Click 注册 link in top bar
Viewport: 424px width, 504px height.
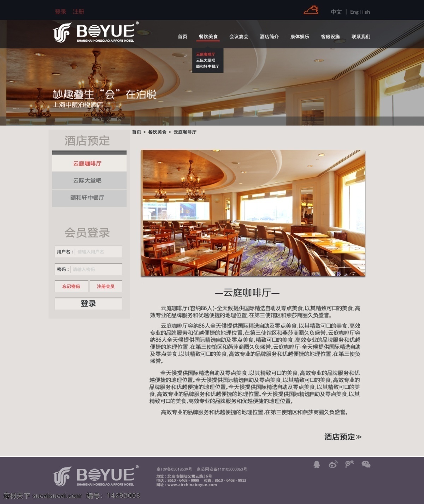(78, 12)
